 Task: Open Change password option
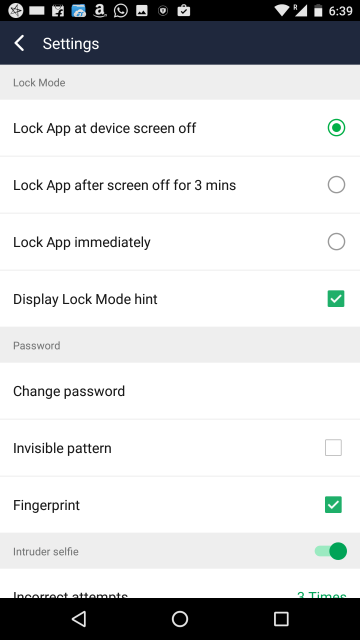180,391
